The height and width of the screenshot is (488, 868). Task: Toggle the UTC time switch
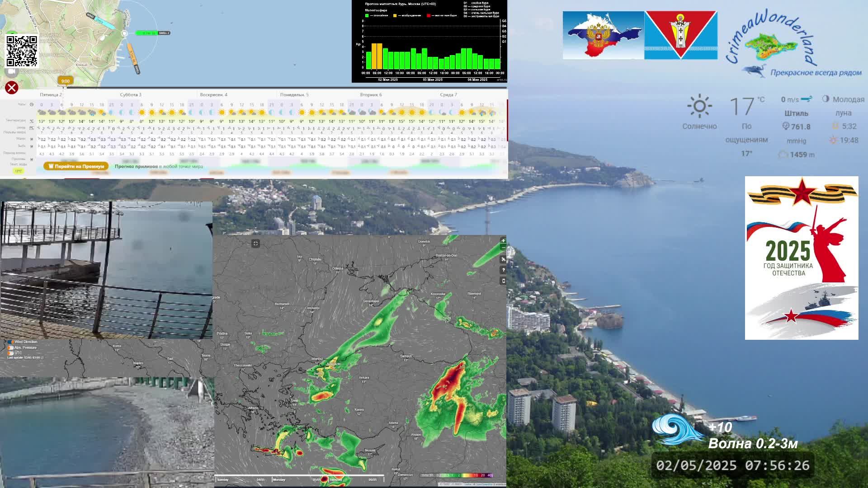10,353
